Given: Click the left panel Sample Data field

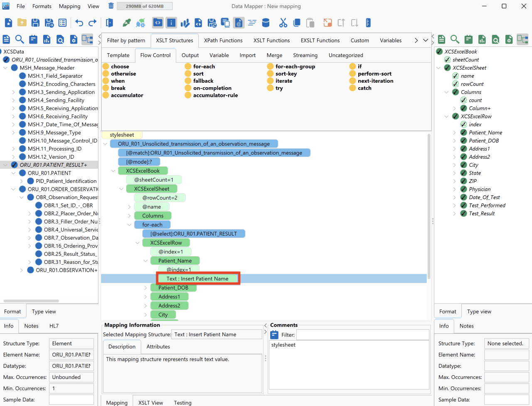Looking at the screenshot, I should 71,400.
